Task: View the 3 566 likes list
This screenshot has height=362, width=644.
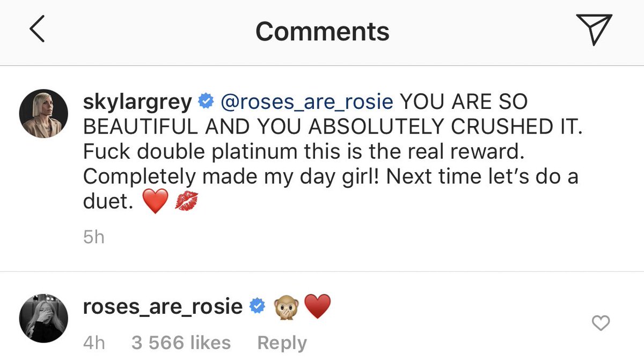Action: coord(181,343)
